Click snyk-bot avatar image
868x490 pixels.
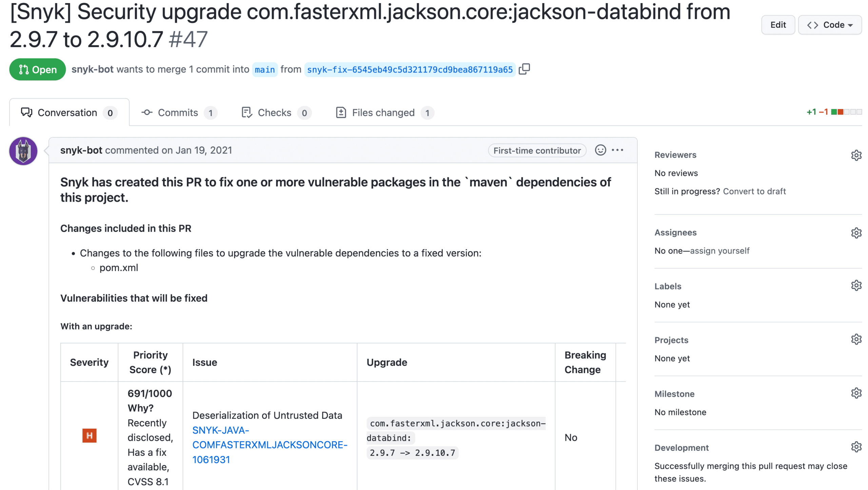pos(23,151)
